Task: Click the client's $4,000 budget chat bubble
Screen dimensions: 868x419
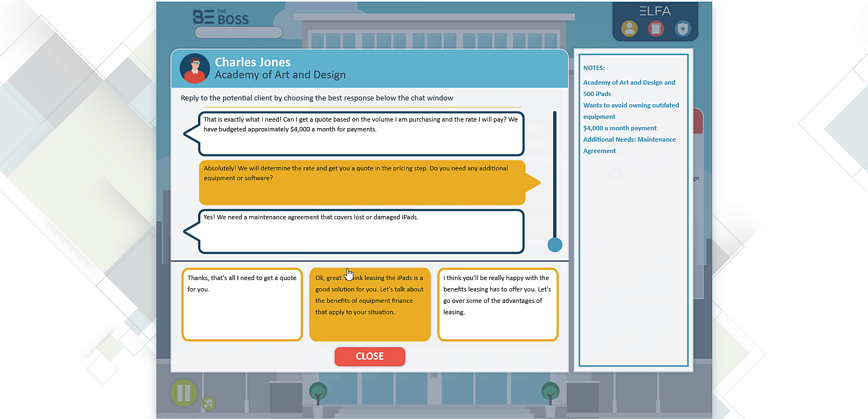Action: (361, 134)
